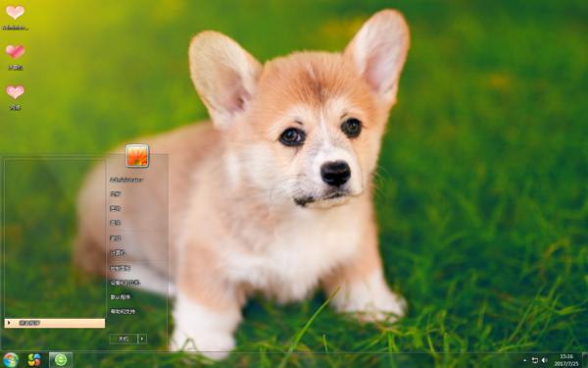The image size is (588, 368).
Task: Open 音乐 in Start menu
Action: coord(115,223)
